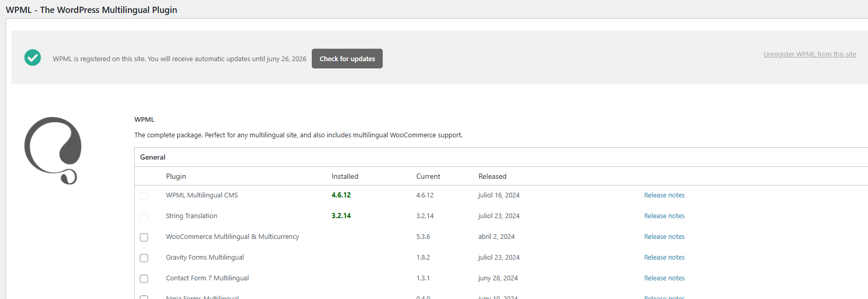Viewport: 868px width, 299px height.
Task: Click the WooCommerce Multilingual & Multicurrency plugin name
Action: [x=232, y=237]
